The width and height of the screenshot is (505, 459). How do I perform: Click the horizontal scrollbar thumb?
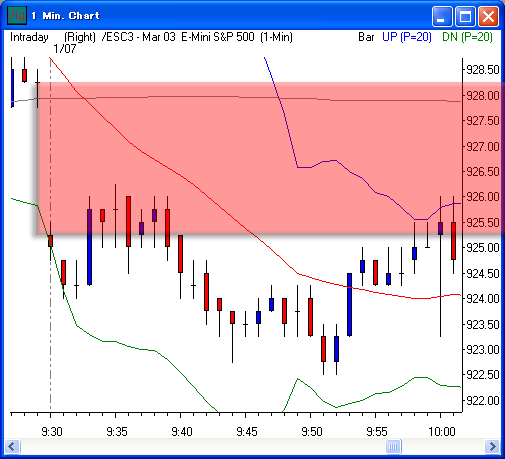tap(393, 446)
